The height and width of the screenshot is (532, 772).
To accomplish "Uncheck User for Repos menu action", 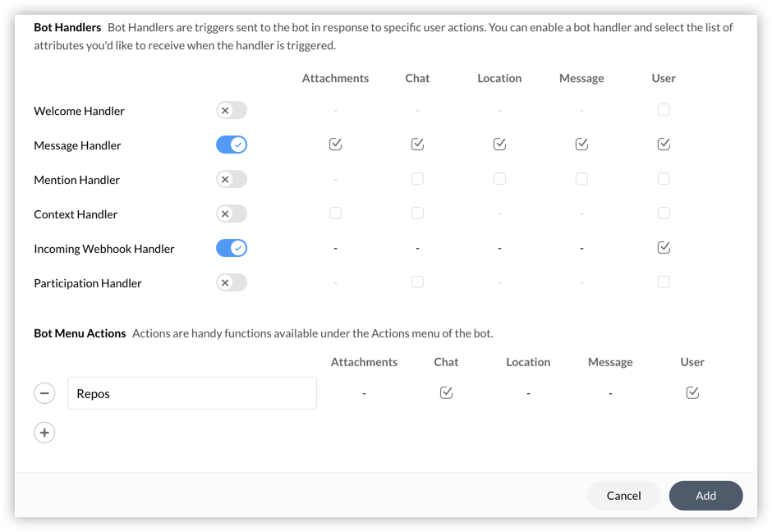I will click(692, 393).
